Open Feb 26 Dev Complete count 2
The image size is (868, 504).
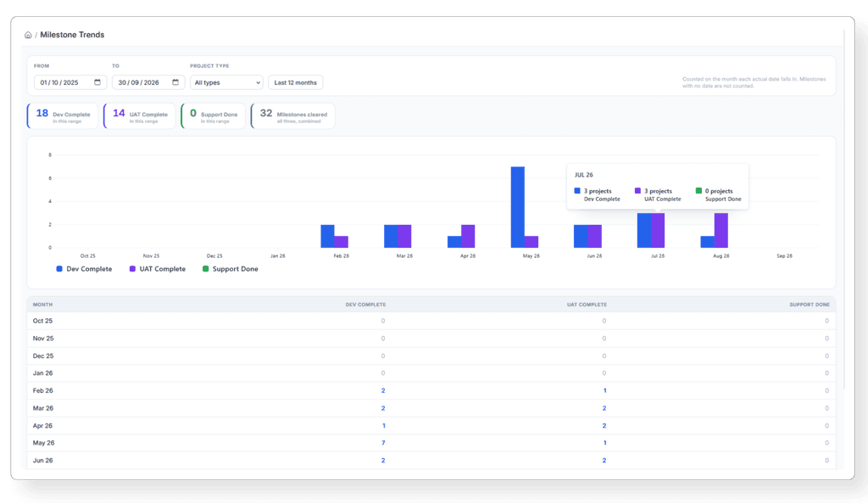click(x=383, y=391)
